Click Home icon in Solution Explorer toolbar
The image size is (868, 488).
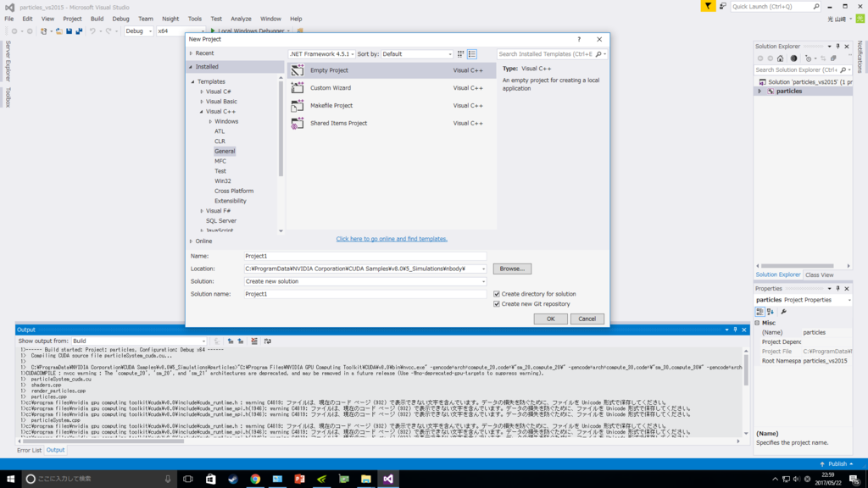click(x=780, y=58)
